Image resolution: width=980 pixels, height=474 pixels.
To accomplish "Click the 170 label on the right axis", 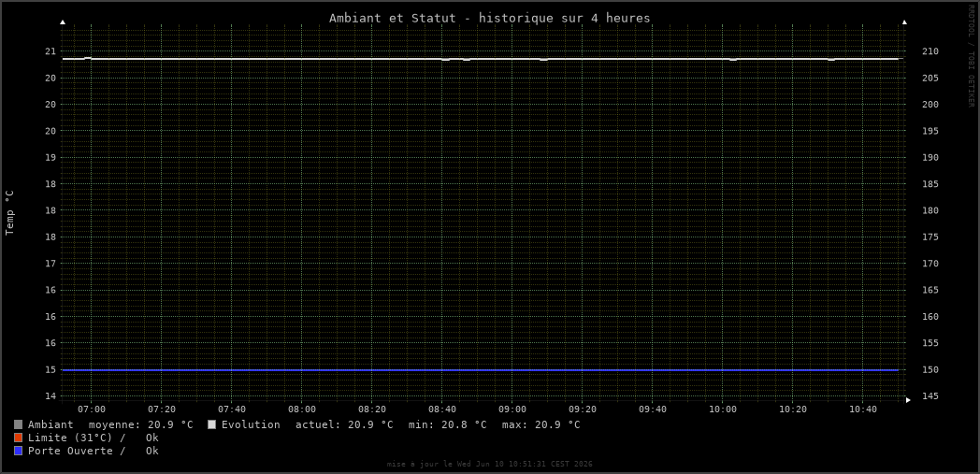I will 930,264.
